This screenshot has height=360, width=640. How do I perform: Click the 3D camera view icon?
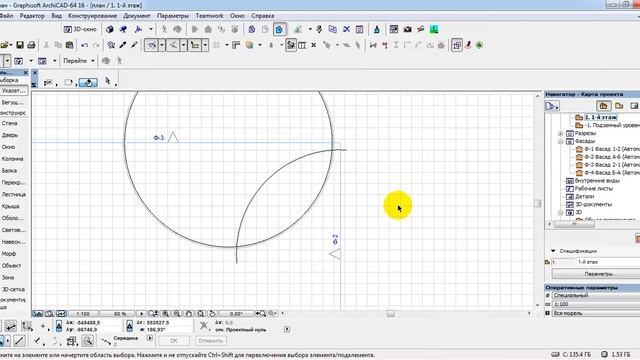[x=123, y=29]
